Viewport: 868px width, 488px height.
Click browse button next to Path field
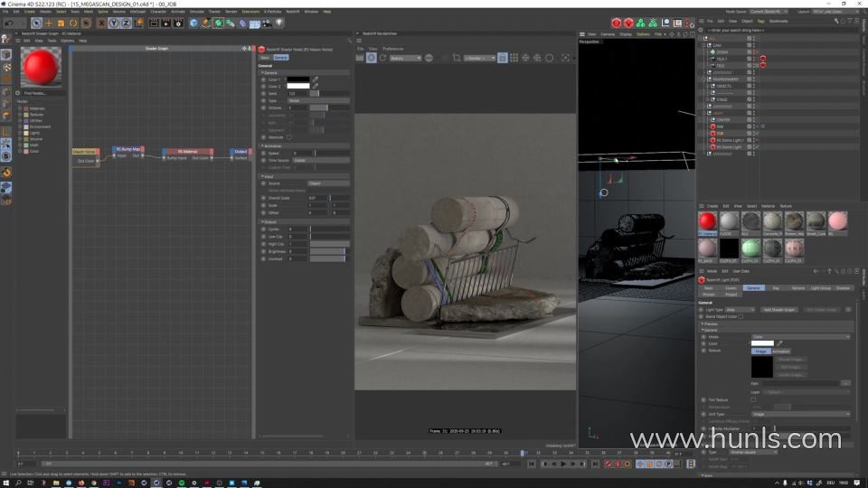tap(845, 383)
